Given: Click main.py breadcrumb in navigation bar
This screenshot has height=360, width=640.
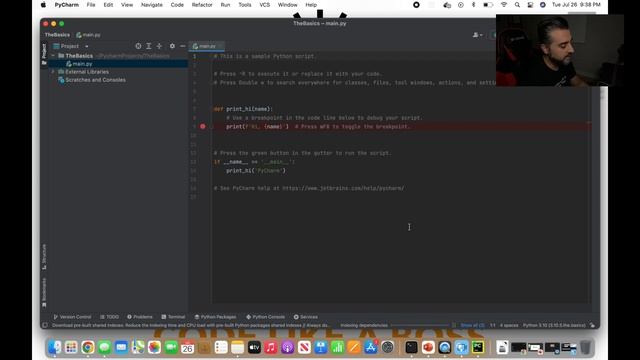Looking at the screenshot, I should point(88,35).
